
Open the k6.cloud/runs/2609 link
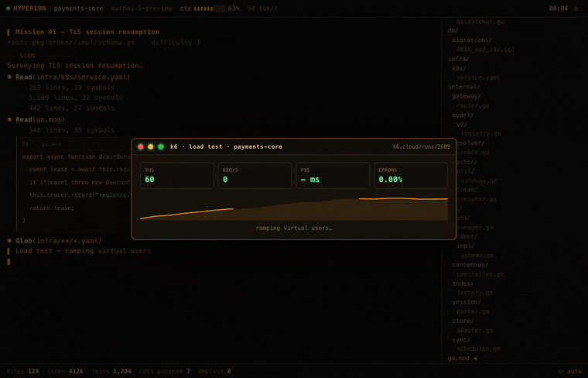[421, 146]
